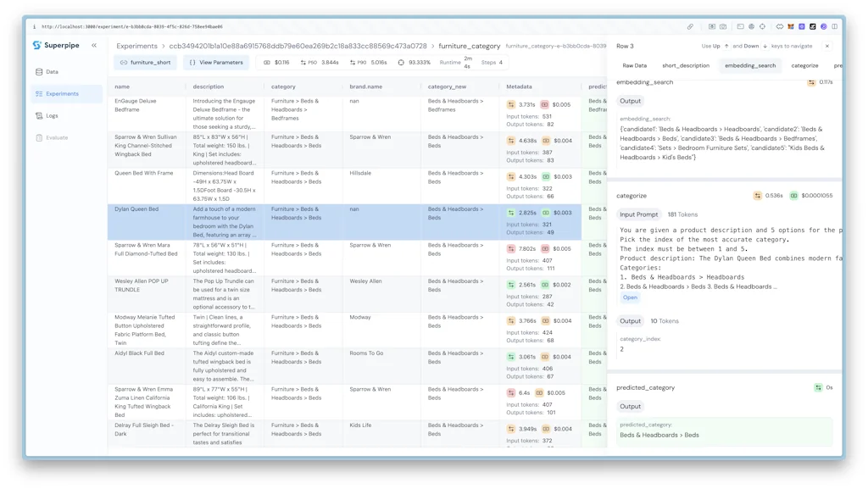Open View Parameters
Viewport: 868px width, 489px height.
215,63
